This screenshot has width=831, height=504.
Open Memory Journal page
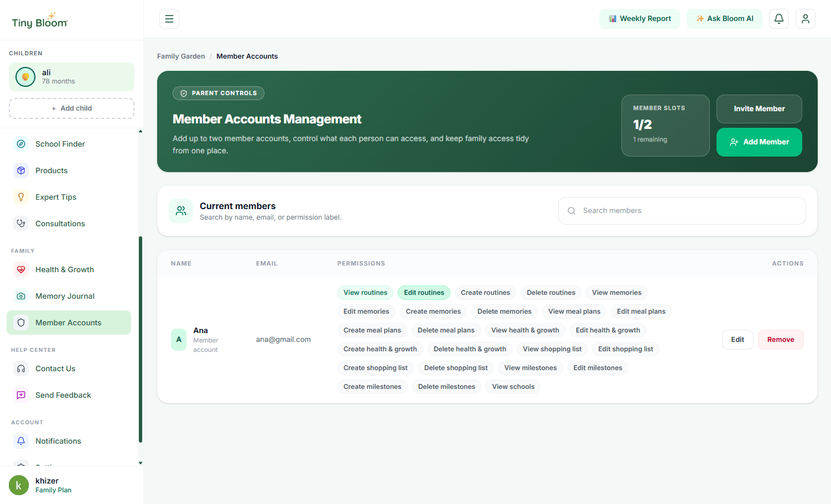(69, 296)
